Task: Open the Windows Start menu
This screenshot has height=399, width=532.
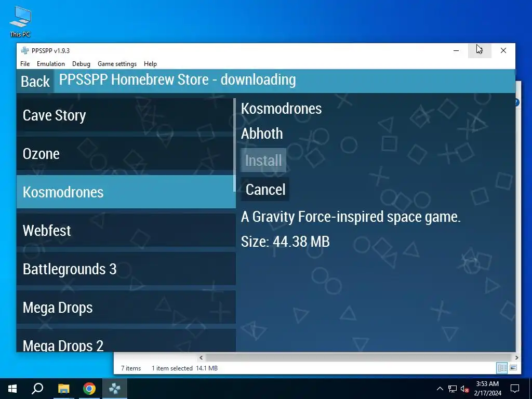Action: pyautogui.click(x=12, y=389)
